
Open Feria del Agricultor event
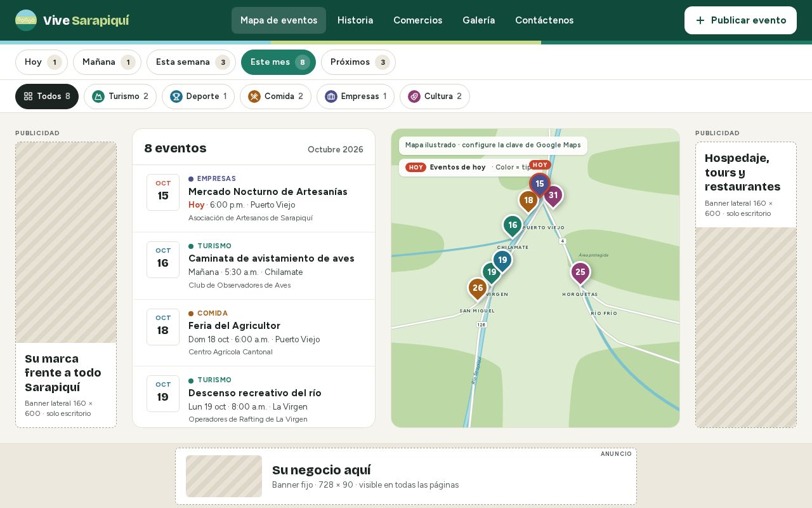coord(254,333)
